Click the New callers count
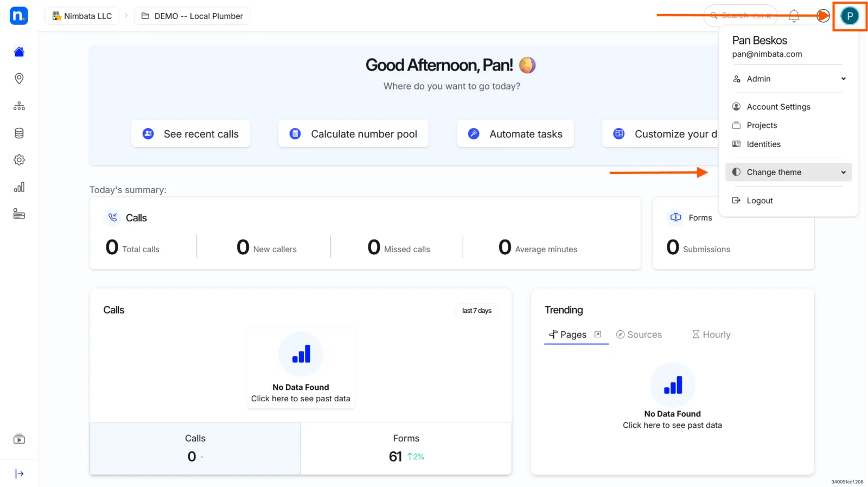The image size is (868, 487). pos(243,247)
